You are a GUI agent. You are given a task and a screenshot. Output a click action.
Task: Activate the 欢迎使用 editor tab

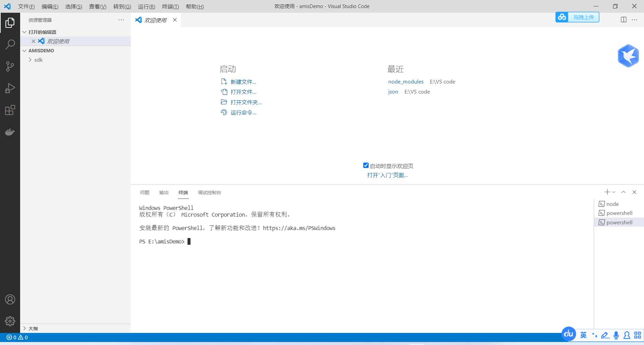coord(156,20)
